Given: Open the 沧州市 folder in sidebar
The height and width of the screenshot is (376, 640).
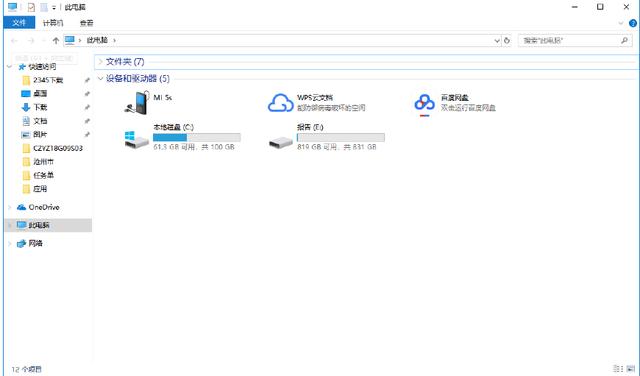Looking at the screenshot, I should [43, 162].
